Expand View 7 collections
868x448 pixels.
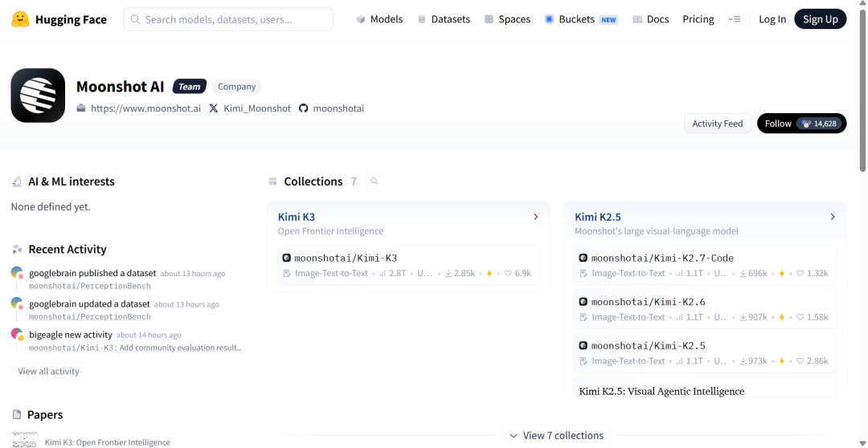(x=556, y=435)
